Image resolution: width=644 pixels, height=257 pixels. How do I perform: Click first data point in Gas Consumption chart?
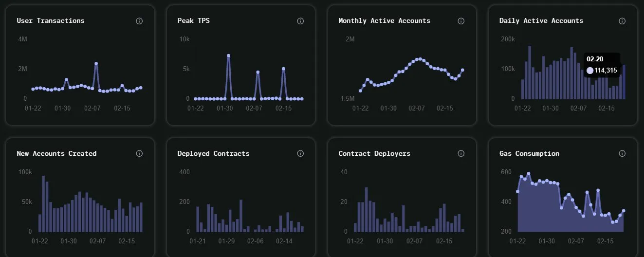coord(517,191)
